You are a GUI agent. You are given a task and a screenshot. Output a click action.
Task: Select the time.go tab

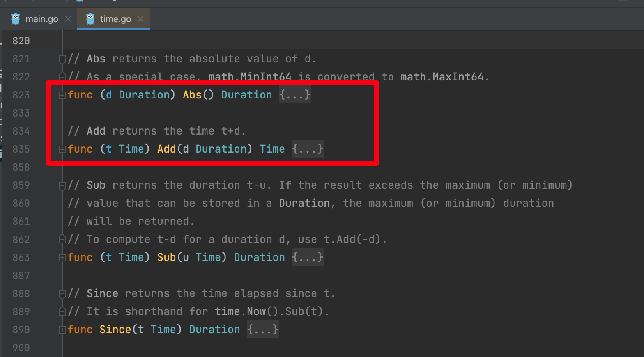tap(115, 19)
